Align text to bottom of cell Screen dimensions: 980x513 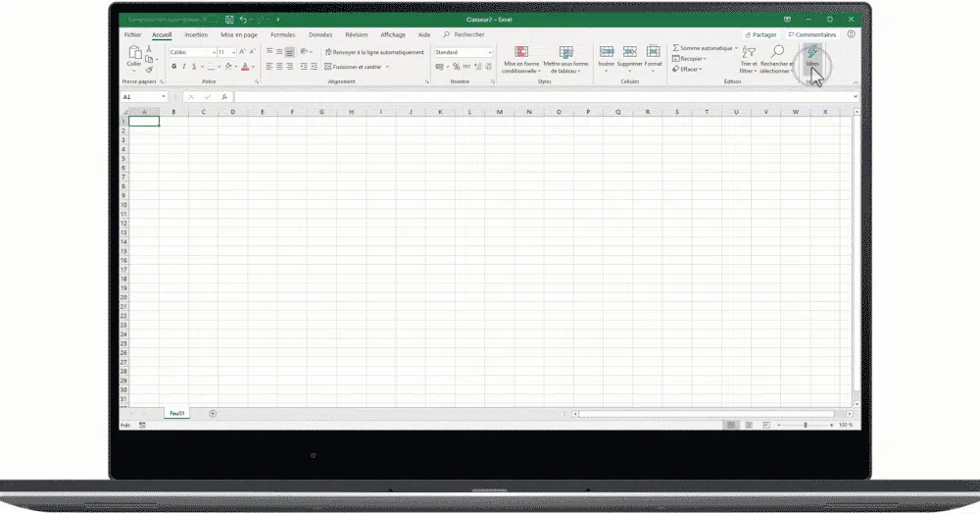[x=289, y=52]
